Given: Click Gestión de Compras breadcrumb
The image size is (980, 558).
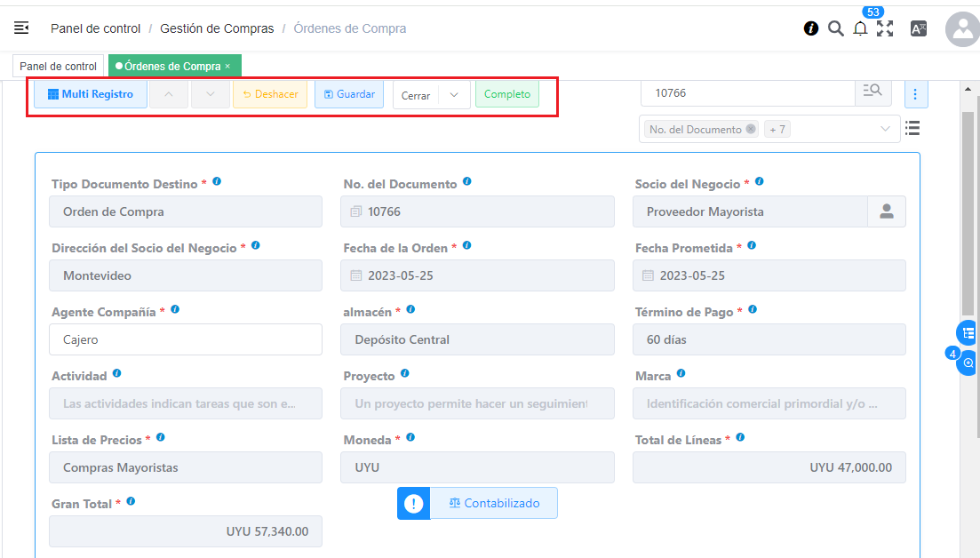Looking at the screenshot, I should (217, 28).
